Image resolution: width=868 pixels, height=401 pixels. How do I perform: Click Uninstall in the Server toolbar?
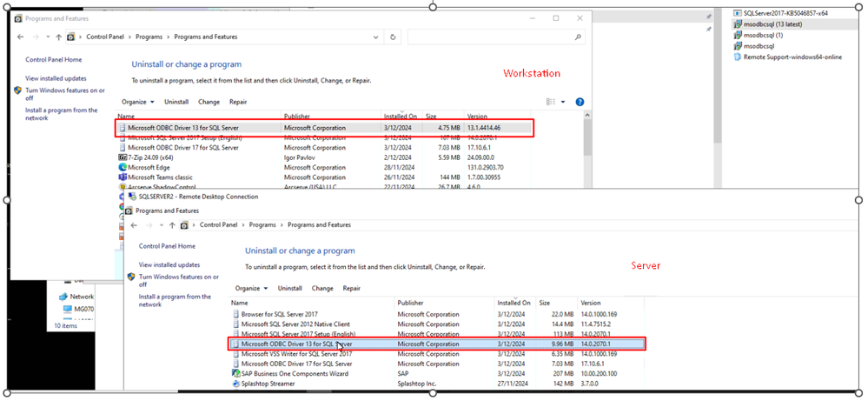coord(290,289)
